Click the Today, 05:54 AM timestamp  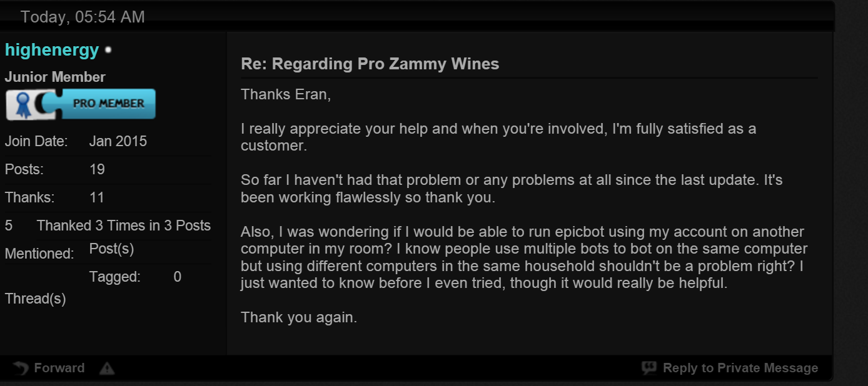pyautogui.click(x=83, y=17)
